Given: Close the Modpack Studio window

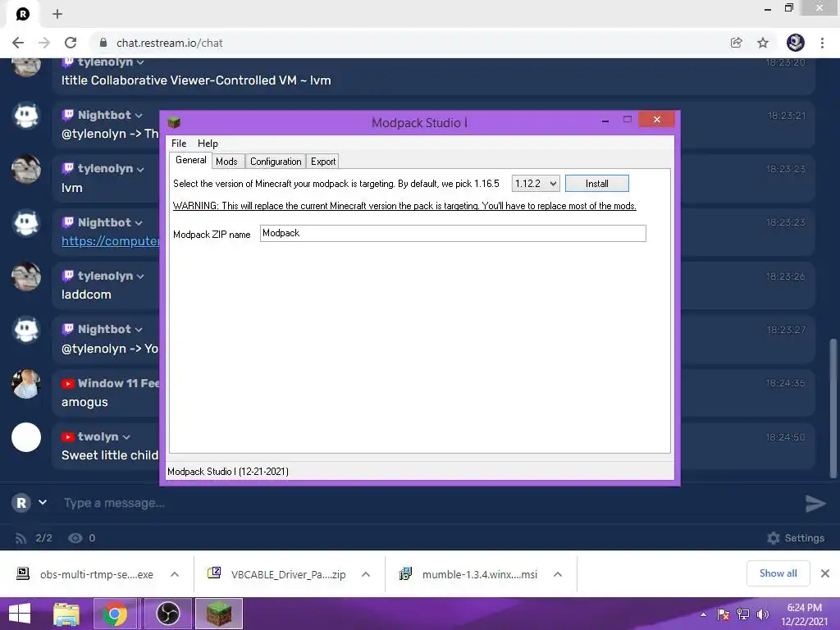Looking at the screenshot, I should (x=657, y=119).
